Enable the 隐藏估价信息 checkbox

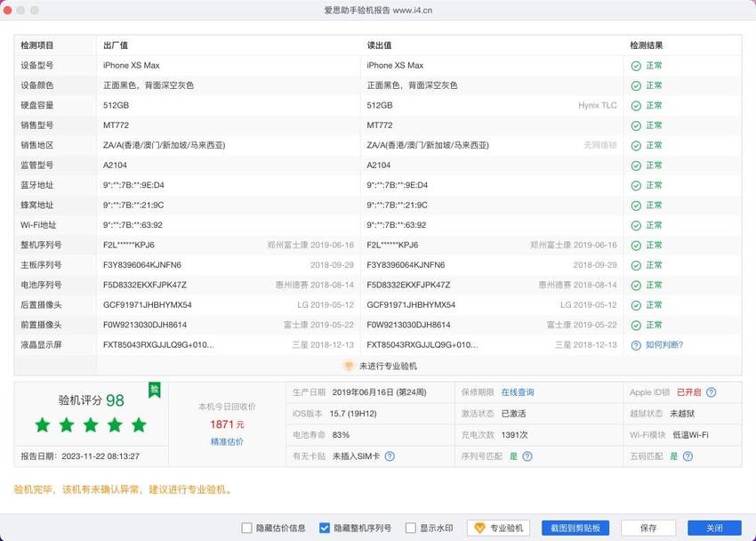point(246,528)
